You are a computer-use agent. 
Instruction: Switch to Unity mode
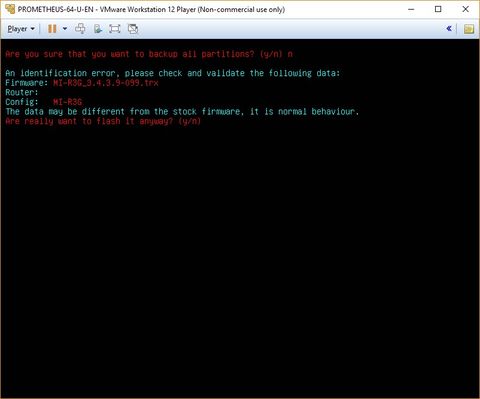(133, 29)
